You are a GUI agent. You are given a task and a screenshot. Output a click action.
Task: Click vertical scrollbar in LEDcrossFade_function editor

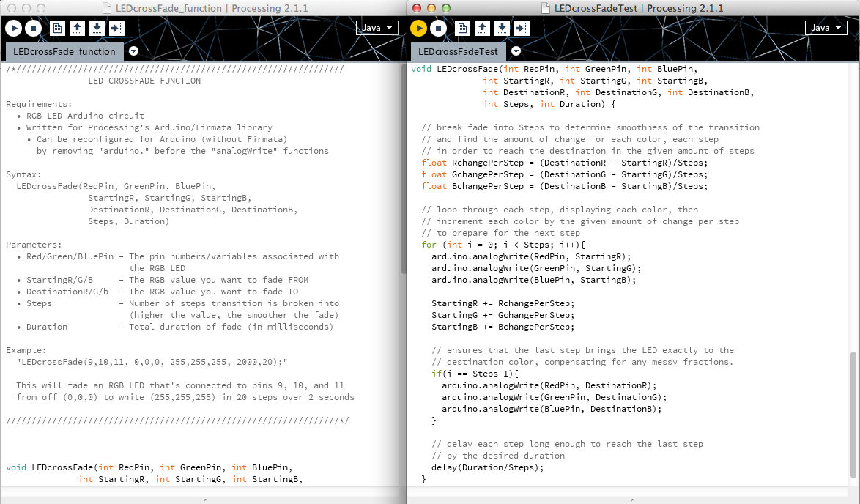pyautogui.click(x=404, y=170)
